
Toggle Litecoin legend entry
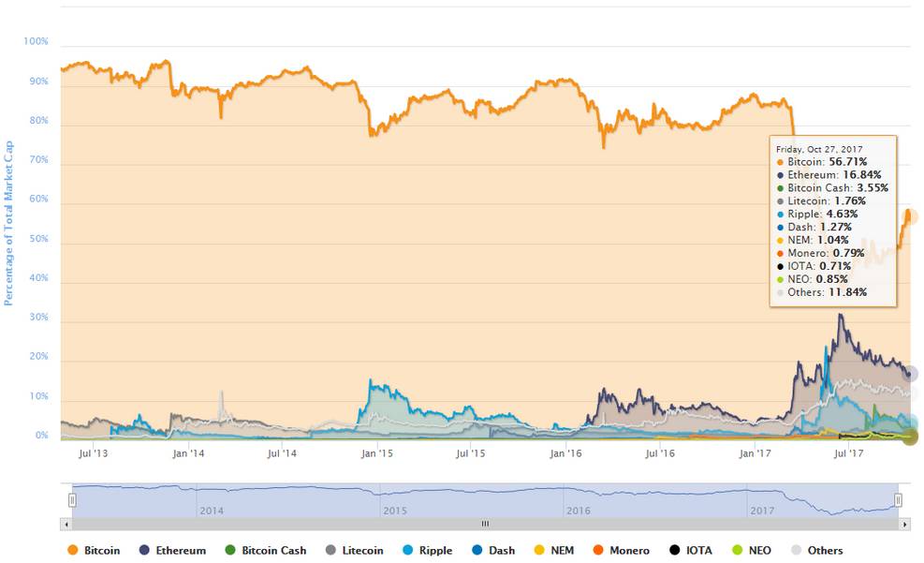click(x=354, y=550)
